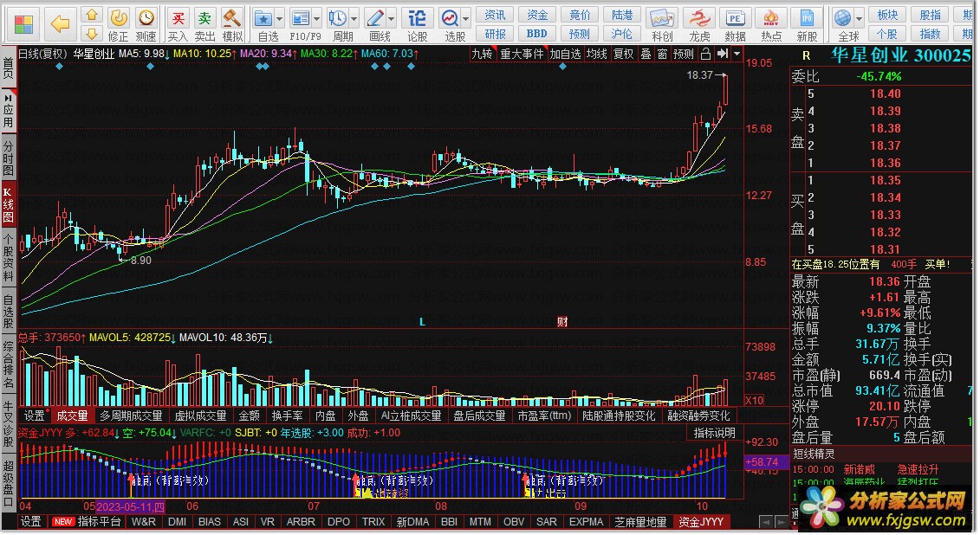The width and height of the screenshot is (980, 535).
Task: Open the chart bar's down-triangle menu
Action: tap(737, 55)
